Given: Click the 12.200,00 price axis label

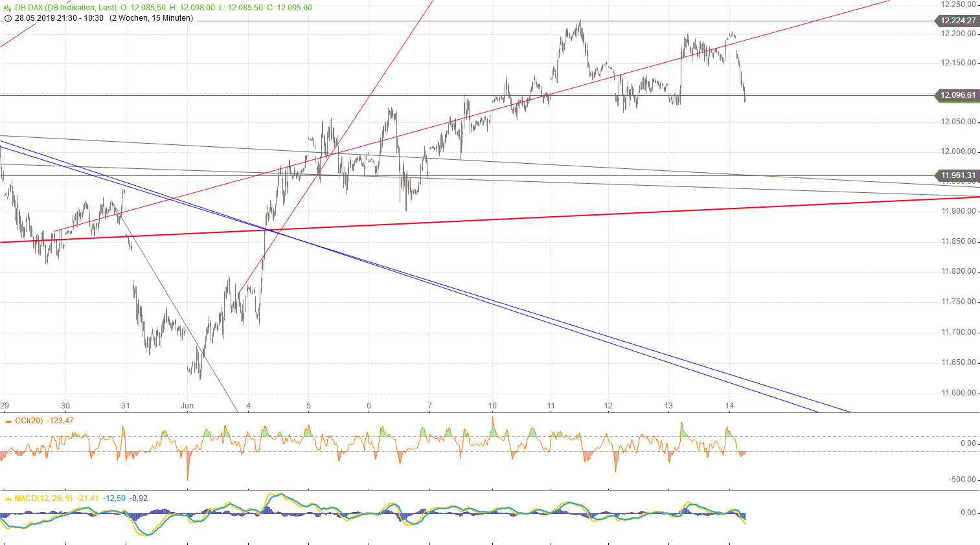Looking at the screenshot, I should [958, 33].
